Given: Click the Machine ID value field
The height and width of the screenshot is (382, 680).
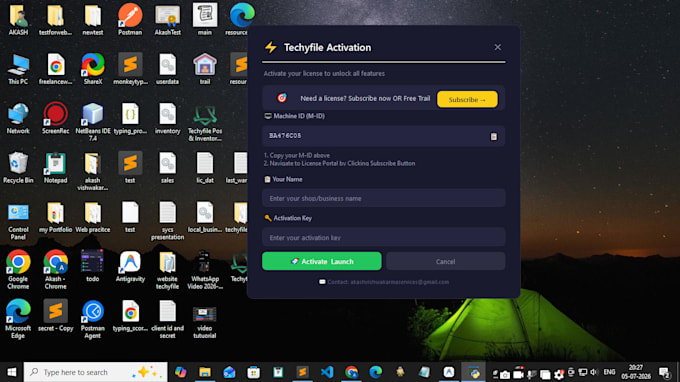Looking at the screenshot, I should 383,136.
